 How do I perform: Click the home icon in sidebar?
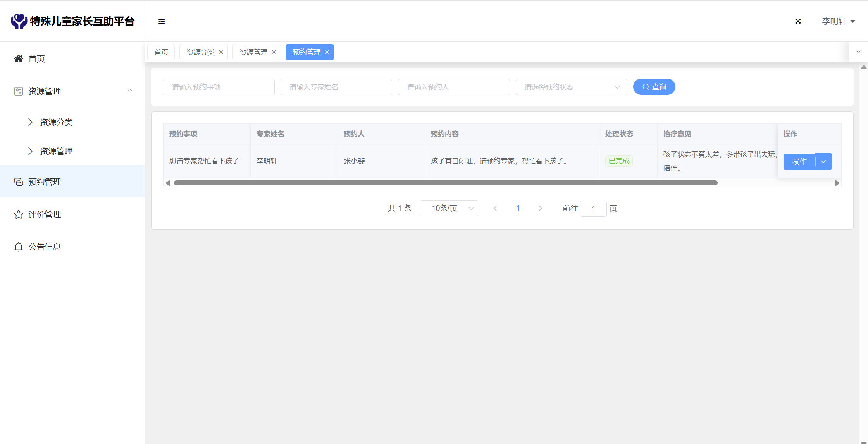[x=18, y=58]
